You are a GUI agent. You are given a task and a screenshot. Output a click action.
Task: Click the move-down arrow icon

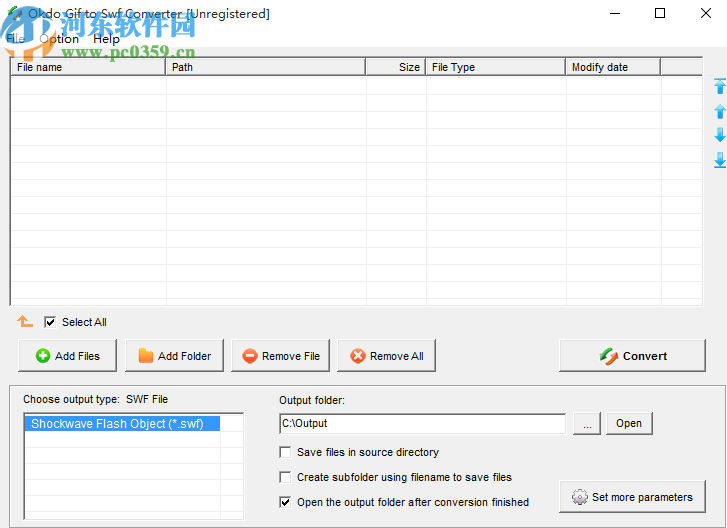(720, 135)
